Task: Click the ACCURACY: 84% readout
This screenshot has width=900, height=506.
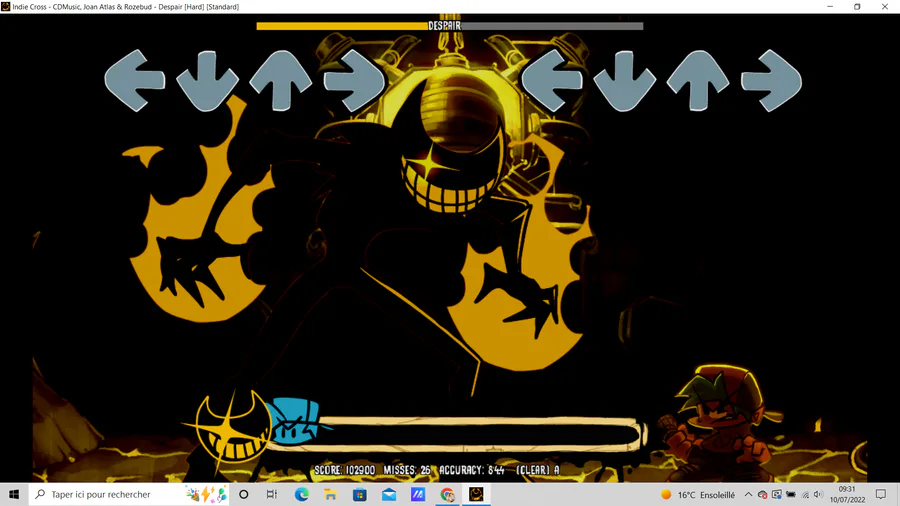Action: coord(472,470)
